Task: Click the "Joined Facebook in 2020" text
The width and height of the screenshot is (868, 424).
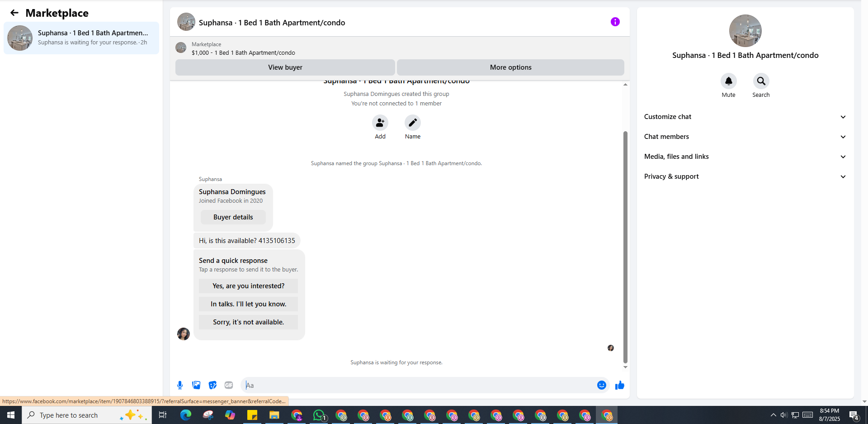Action: pyautogui.click(x=231, y=201)
